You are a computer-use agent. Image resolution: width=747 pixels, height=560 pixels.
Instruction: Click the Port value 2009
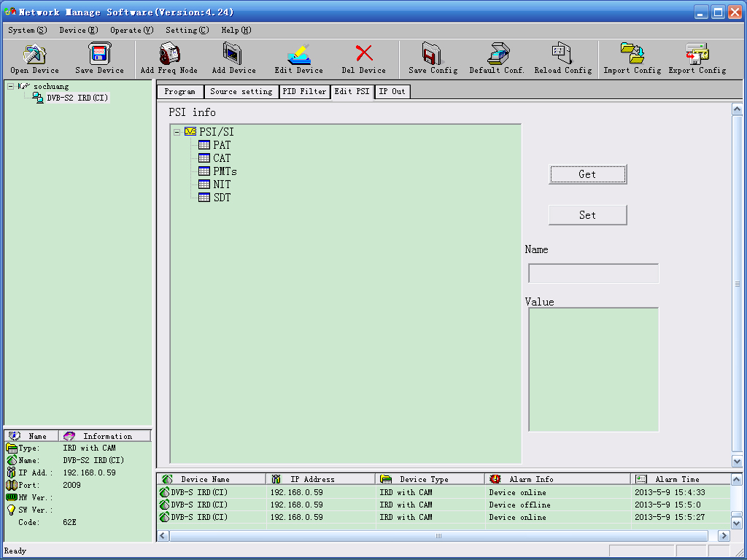72,485
